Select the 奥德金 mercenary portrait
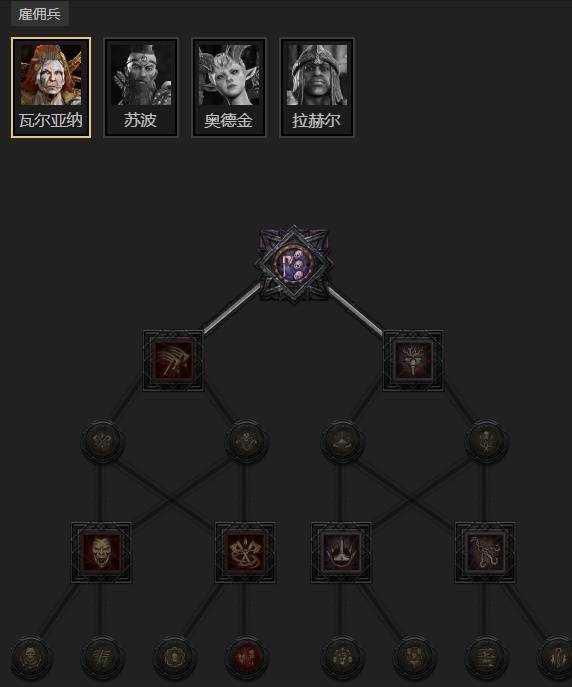 (229, 88)
